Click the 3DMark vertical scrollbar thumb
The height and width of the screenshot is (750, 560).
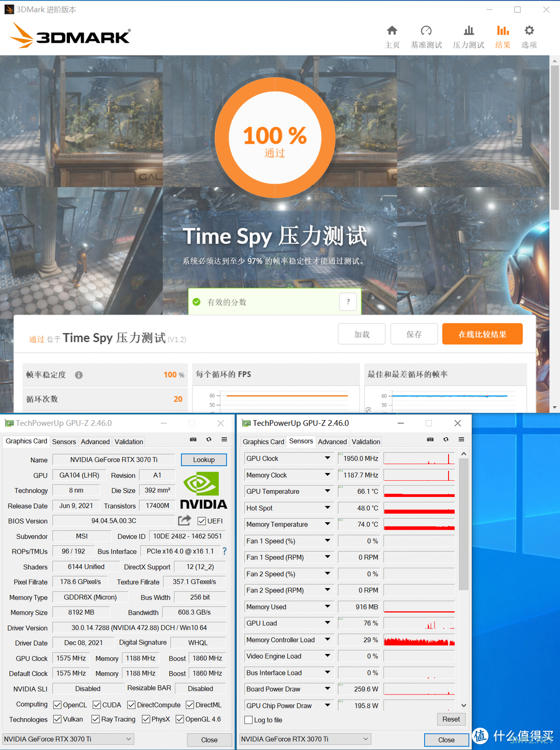(555, 137)
